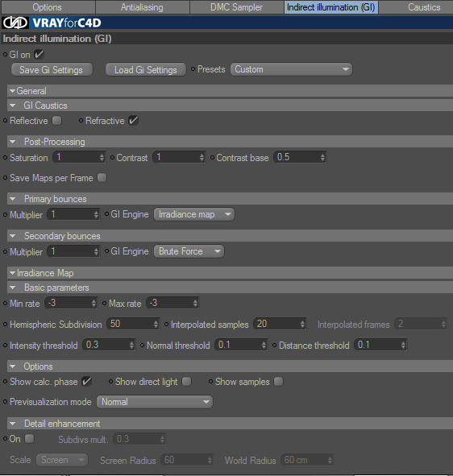Click the Contrast stepper arrows

tap(202, 157)
